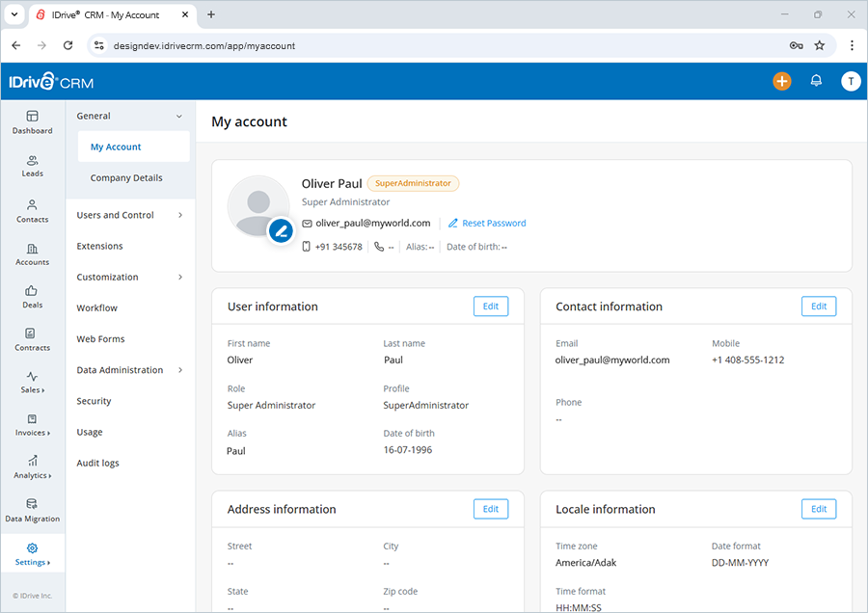868x613 pixels.
Task: Expand Data Administration in settings list
Action: tap(121, 369)
